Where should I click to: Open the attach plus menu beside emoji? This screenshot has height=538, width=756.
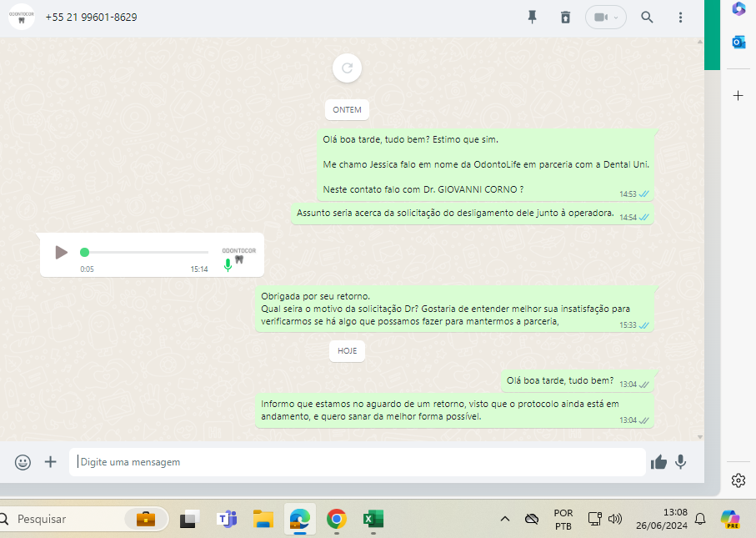coord(50,462)
